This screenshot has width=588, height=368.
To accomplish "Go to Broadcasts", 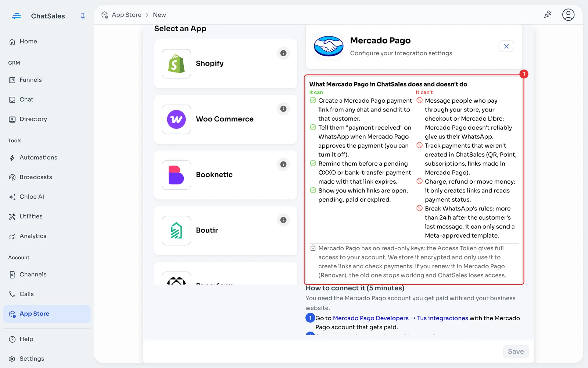I will (47, 177).
